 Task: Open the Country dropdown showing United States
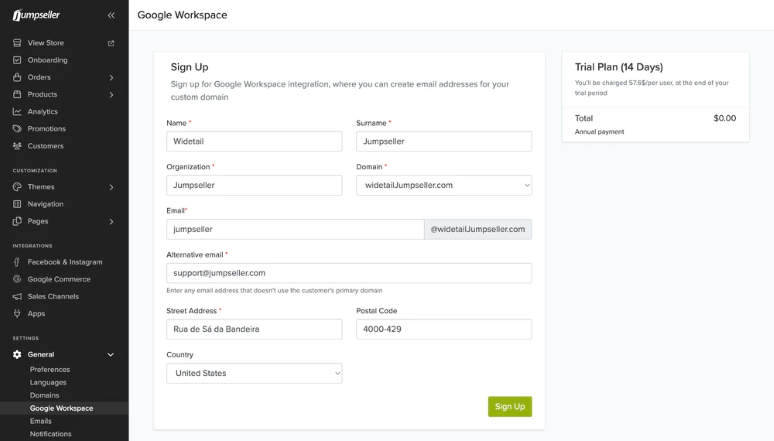coord(254,373)
